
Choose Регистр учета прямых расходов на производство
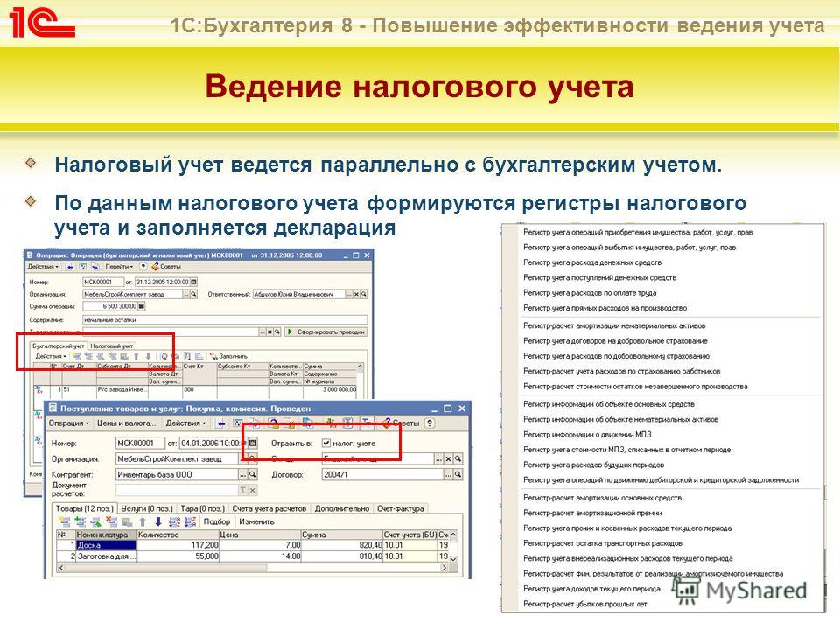pos(605,308)
